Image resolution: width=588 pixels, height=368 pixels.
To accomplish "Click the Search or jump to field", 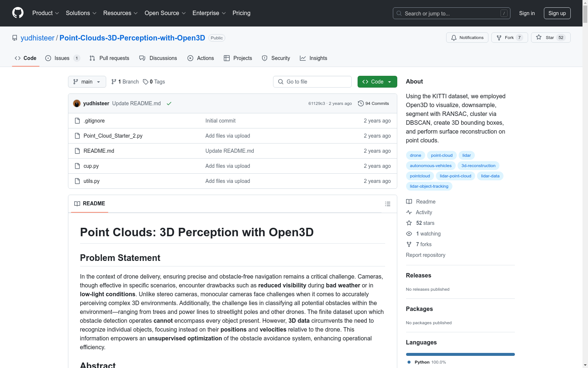I will pyautogui.click(x=452, y=13).
